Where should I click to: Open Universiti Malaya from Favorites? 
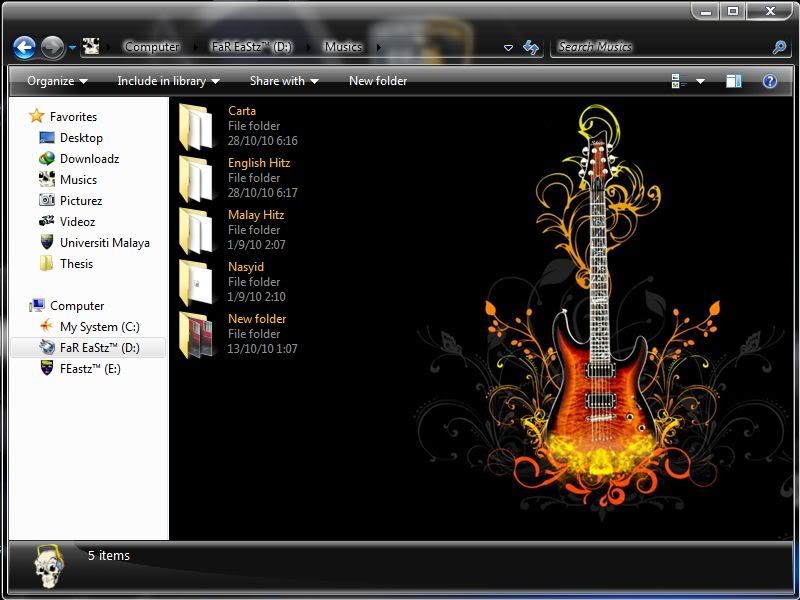point(105,242)
